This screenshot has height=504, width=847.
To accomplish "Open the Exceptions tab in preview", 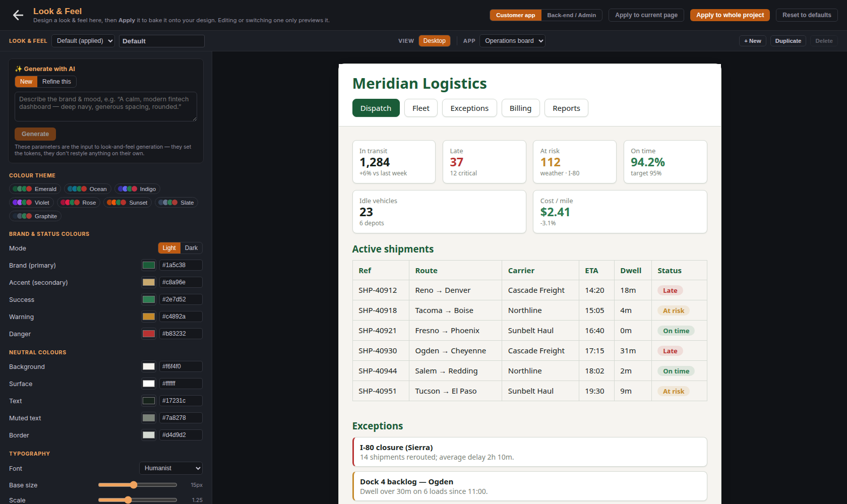I will pos(469,108).
